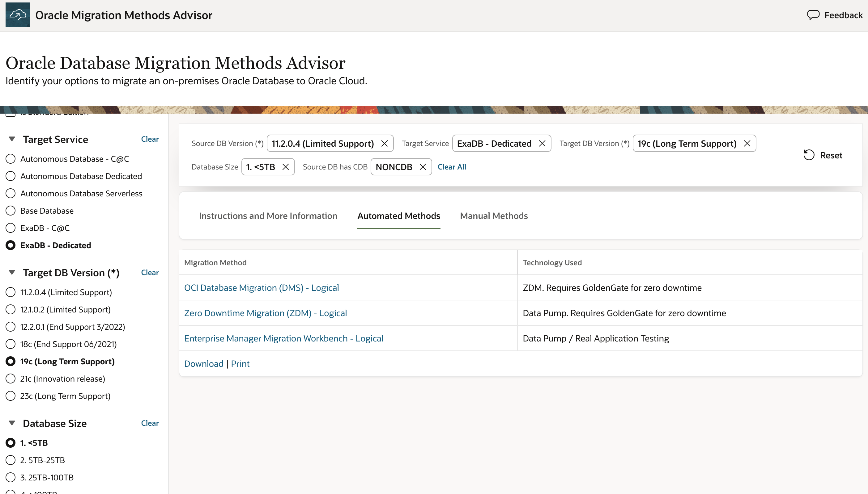Select Autonomous Database Serverless target service
The image size is (868, 494).
click(10, 193)
